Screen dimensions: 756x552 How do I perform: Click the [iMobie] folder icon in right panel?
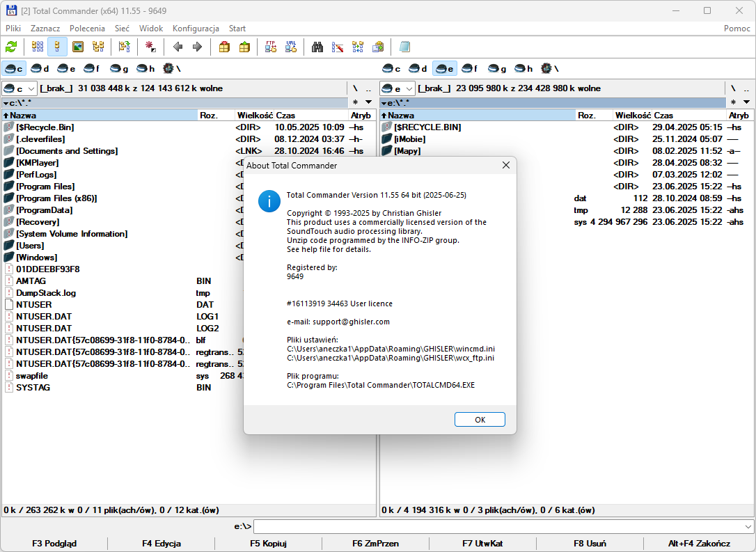tap(386, 139)
